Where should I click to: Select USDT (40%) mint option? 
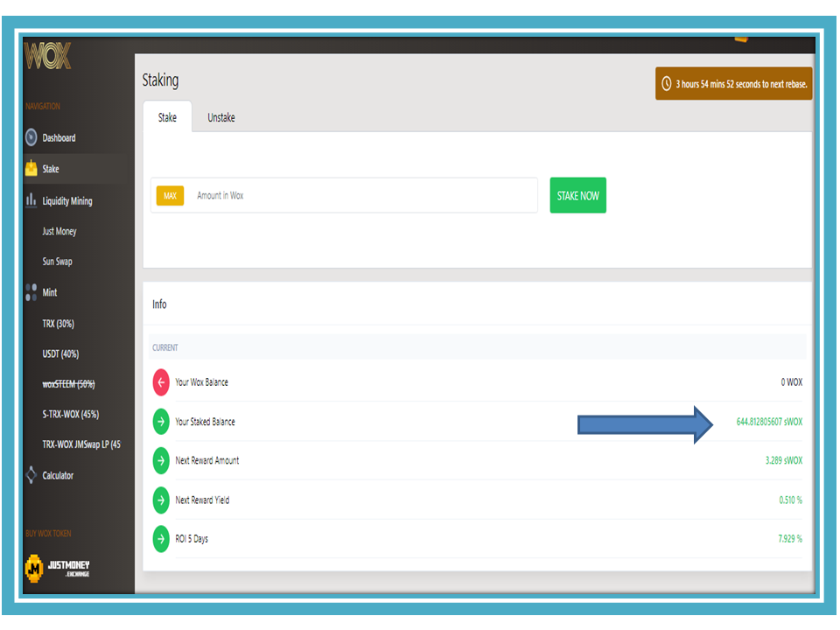60,353
